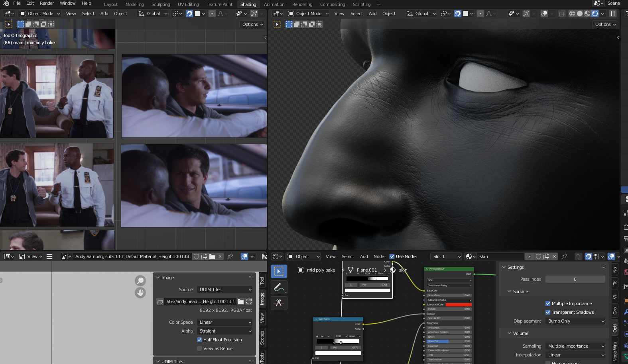Toggle Multiple Importance checkbox under Surface
Image resolution: width=628 pixels, height=364 pixels.
(548, 303)
